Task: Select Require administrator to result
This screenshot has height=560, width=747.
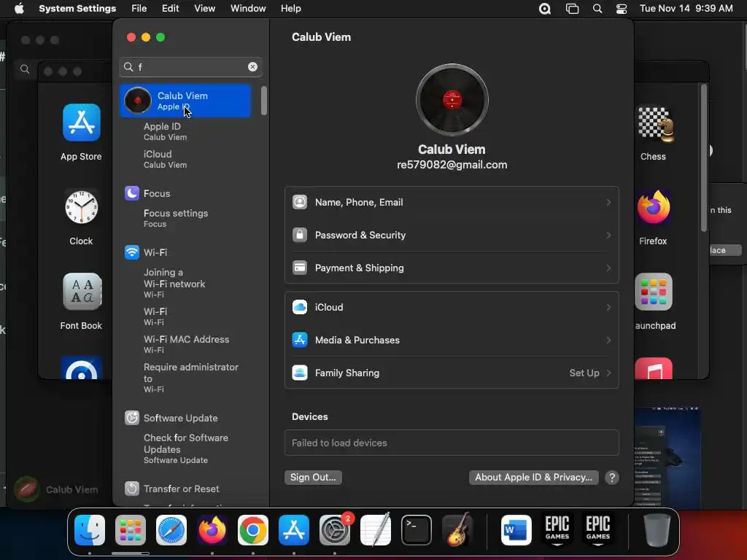Action: coord(191,378)
